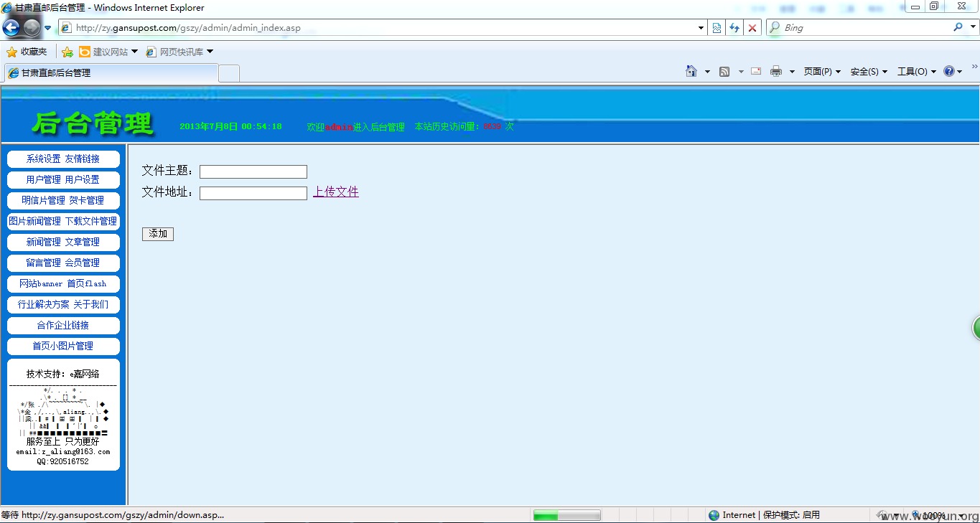
Task: Go to Home page icon
Action: (691, 71)
